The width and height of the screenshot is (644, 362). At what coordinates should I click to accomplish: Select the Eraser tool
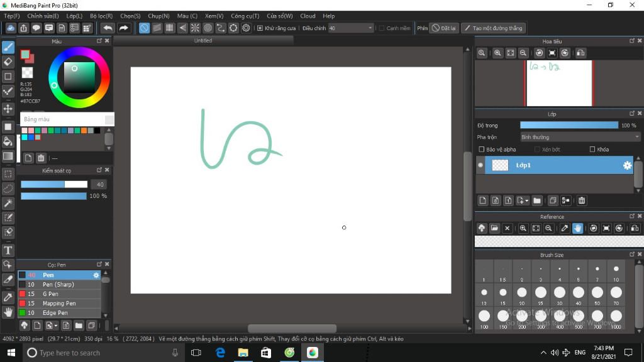pos(8,62)
